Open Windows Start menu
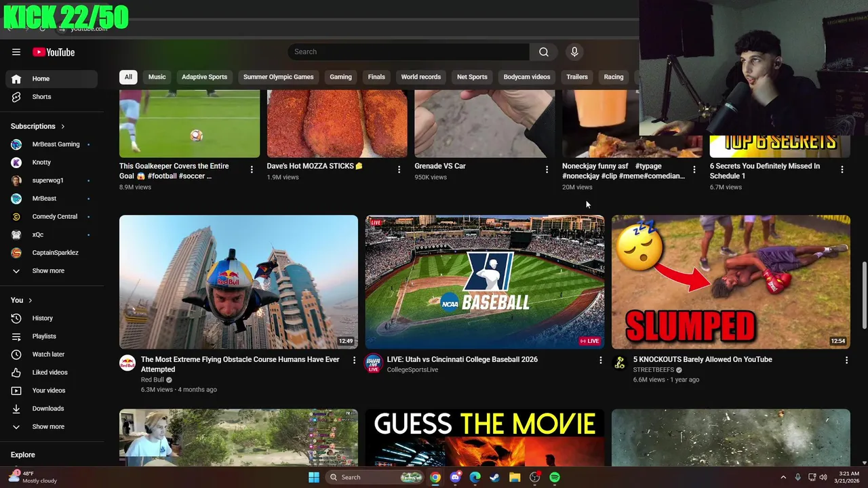Viewport: 868px width, 488px height. (x=314, y=477)
